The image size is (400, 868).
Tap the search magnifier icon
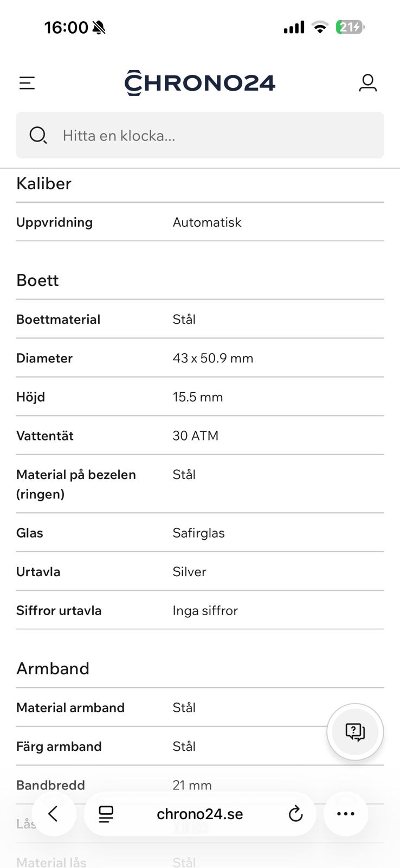coord(38,135)
